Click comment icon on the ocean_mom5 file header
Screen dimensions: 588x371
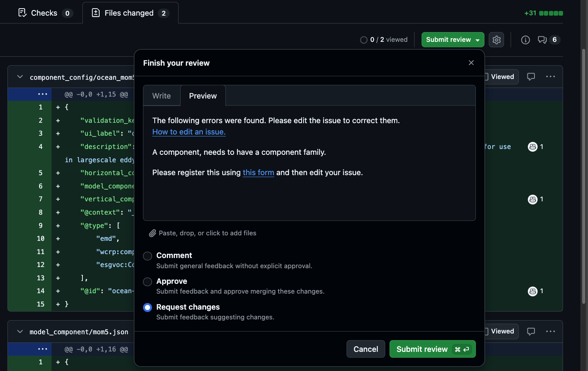531,77
